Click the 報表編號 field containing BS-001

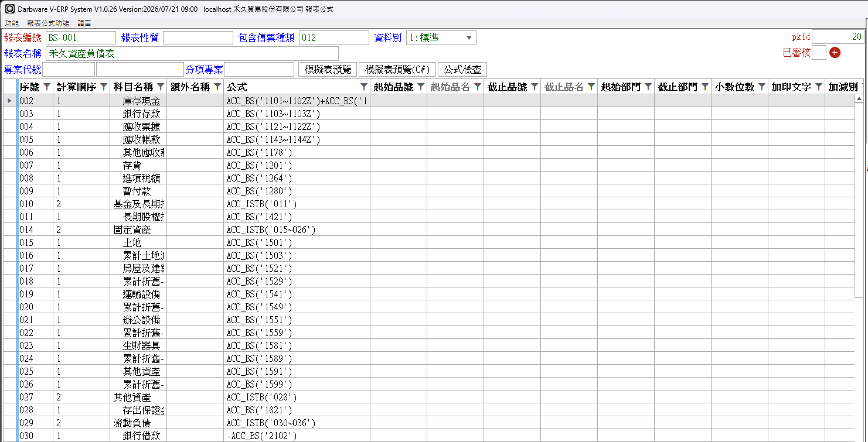pyautogui.click(x=81, y=38)
